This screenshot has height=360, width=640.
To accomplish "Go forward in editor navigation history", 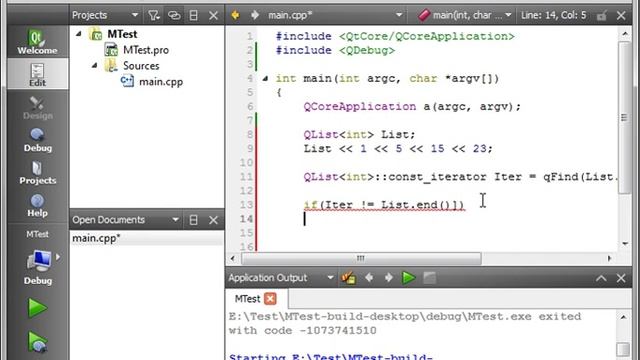I will pos(255,16).
